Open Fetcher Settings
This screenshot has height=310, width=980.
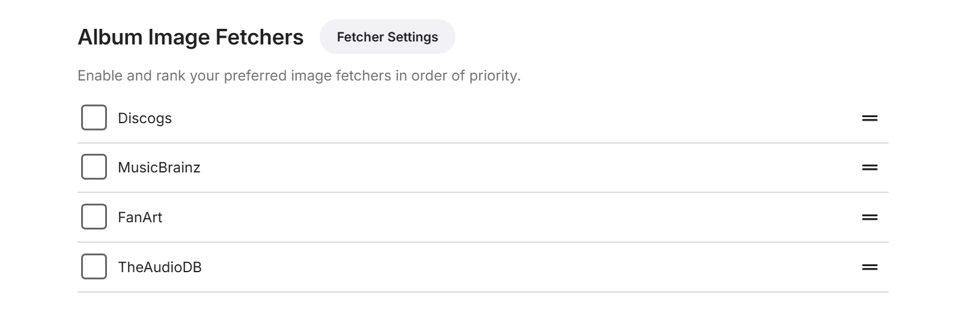click(x=387, y=37)
